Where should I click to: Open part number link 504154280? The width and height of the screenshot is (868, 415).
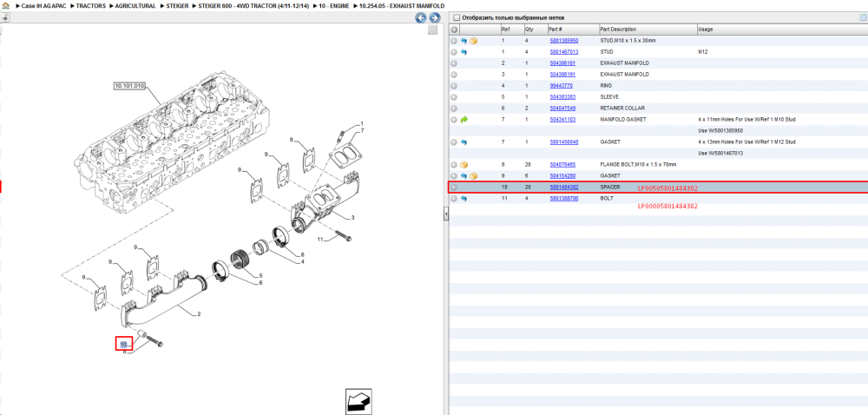click(562, 176)
